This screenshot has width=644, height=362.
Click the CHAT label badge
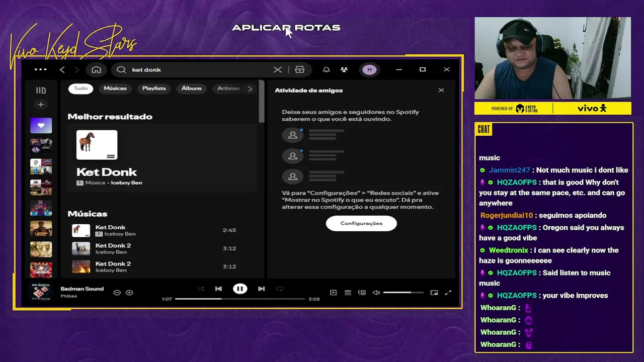pyautogui.click(x=484, y=130)
